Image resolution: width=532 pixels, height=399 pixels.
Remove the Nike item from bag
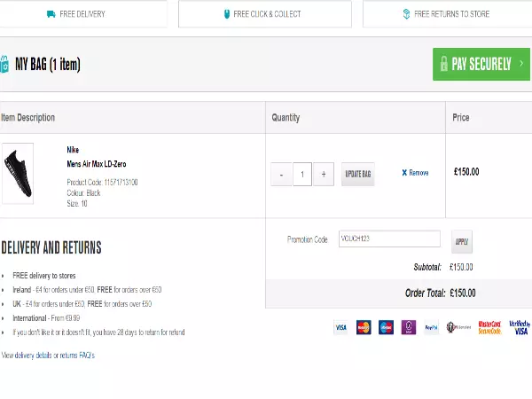tap(415, 173)
